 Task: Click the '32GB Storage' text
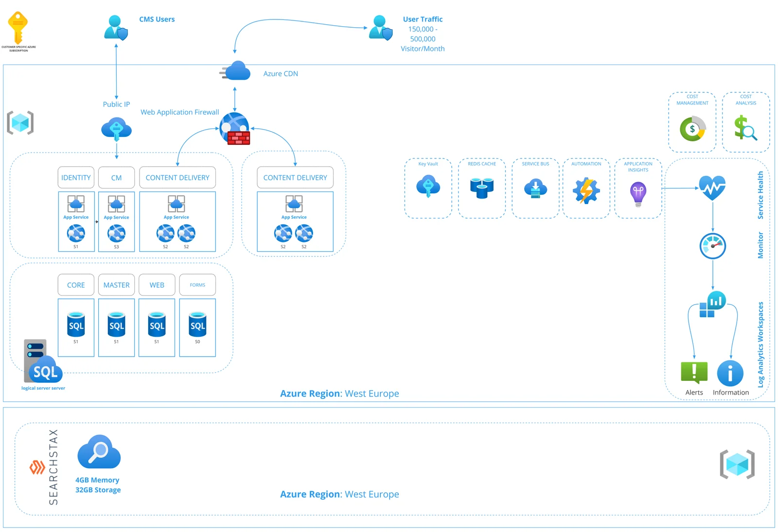tap(98, 490)
